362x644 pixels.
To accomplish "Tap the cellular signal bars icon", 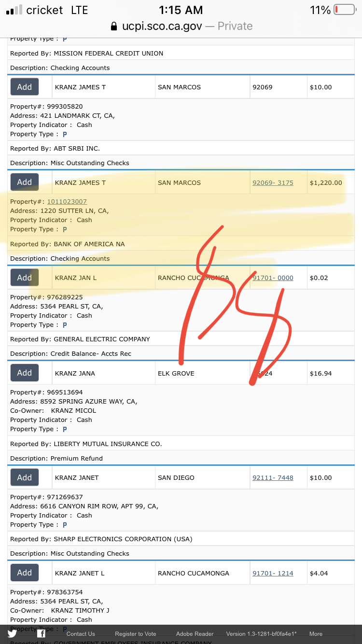I will click(14, 10).
